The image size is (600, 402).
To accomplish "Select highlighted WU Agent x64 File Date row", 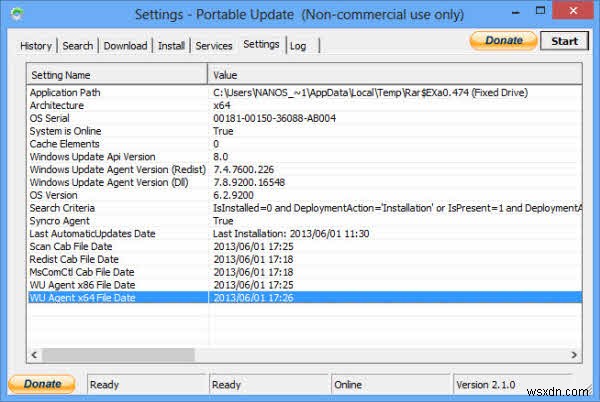I will point(305,298).
